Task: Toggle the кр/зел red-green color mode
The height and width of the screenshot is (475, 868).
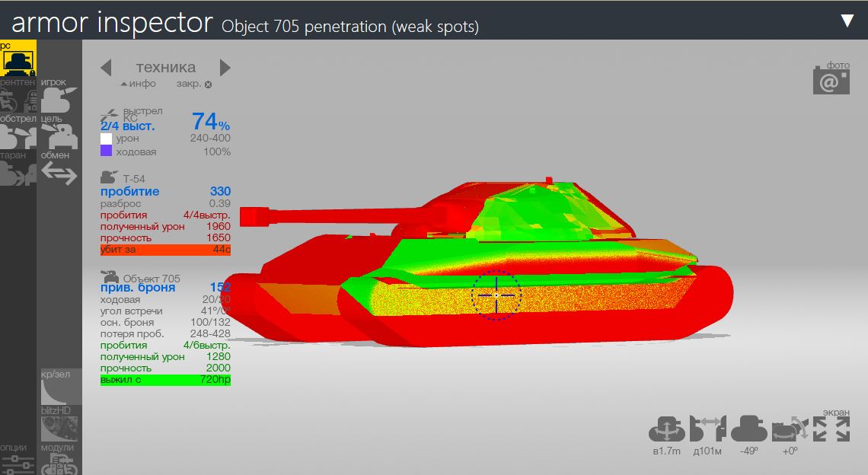Action: (61, 387)
